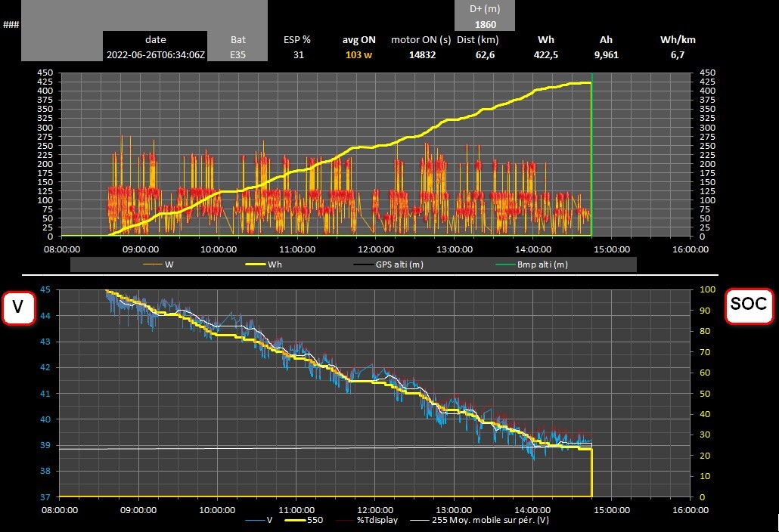Click the consumption value 6,7
The height and width of the screenshot is (532, 779).
[678, 54]
